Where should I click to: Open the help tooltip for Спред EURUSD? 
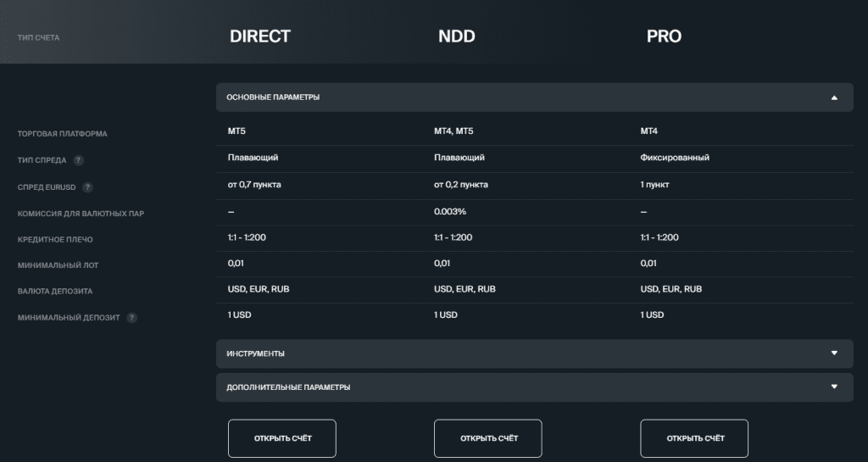[87, 187]
